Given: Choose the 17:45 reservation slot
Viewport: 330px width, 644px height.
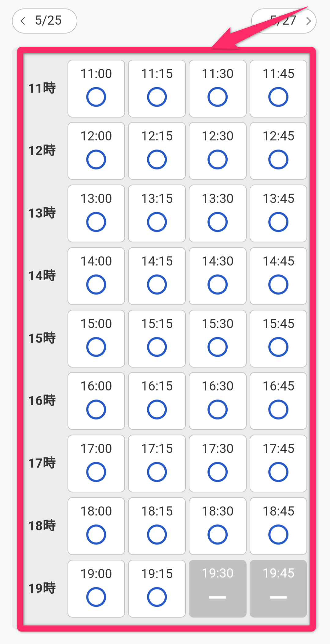Looking at the screenshot, I should click(x=278, y=464).
